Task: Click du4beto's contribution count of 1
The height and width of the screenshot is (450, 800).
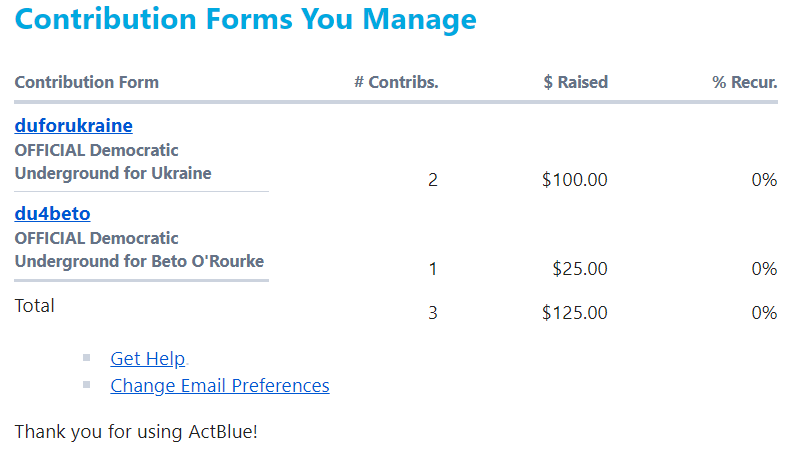Action: pos(433,268)
